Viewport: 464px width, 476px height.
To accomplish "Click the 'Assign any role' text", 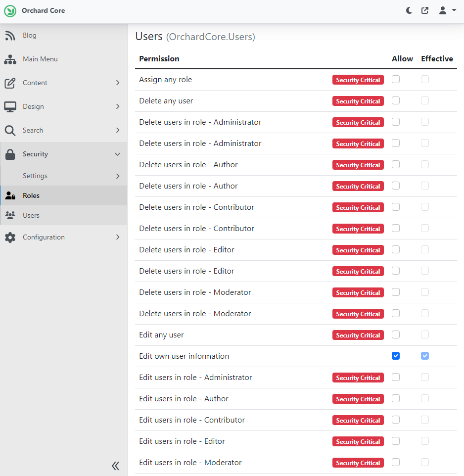I will (166, 80).
